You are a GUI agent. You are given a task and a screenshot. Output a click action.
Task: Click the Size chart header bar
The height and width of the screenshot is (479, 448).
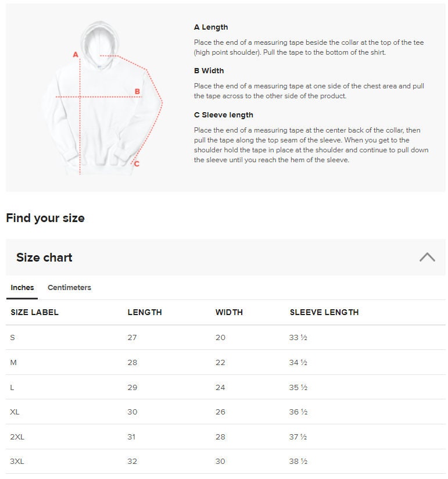click(225, 257)
